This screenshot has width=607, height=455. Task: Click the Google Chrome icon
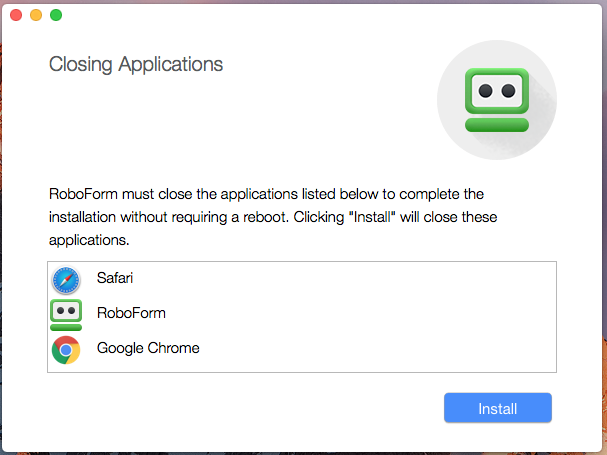(x=66, y=349)
